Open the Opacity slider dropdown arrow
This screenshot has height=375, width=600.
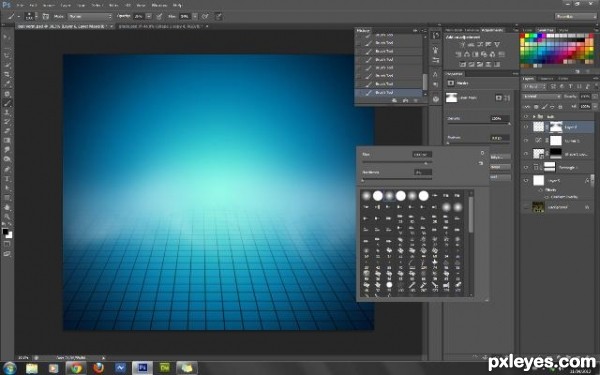click(x=148, y=16)
